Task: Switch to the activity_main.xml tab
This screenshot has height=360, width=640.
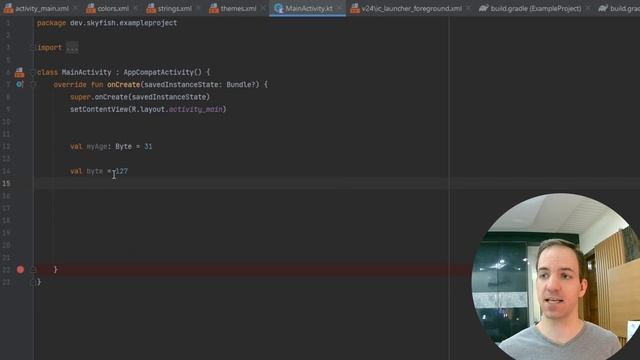Action: (42, 8)
